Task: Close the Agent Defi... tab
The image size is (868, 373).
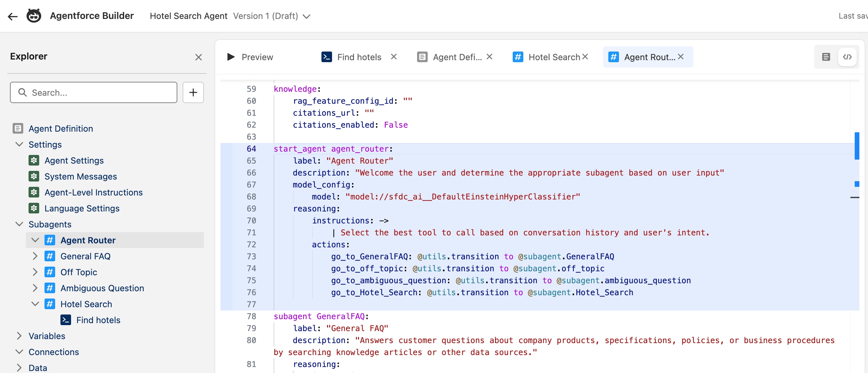Action: pos(489,57)
